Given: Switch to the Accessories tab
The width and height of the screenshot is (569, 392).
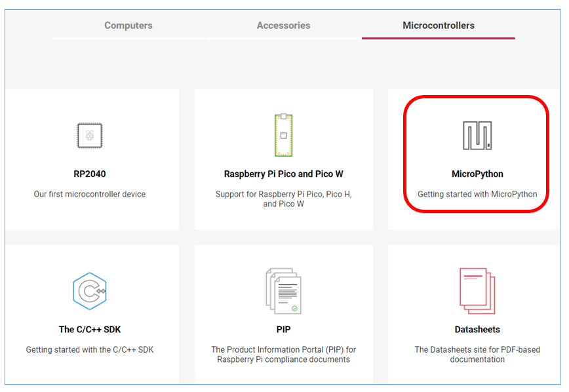Looking at the screenshot, I should pyautogui.click(x=283, y=26).
